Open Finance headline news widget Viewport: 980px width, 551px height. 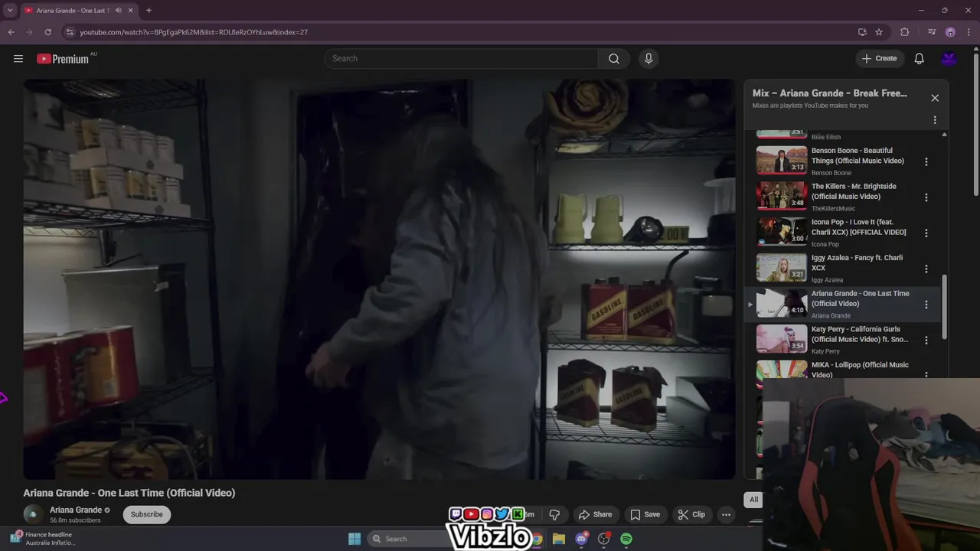coord(42,539)
